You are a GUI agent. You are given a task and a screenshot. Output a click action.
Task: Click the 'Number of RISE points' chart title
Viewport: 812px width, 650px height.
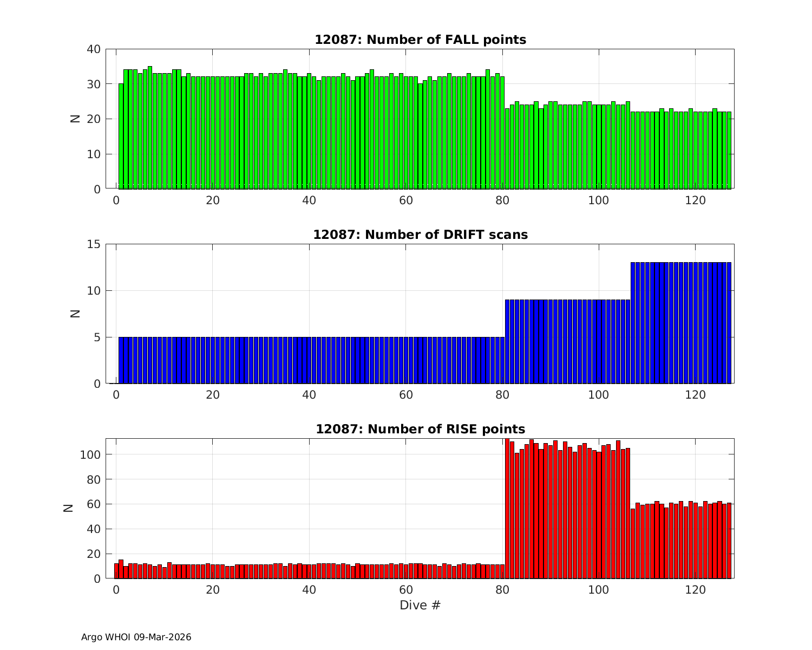coord(420,429)
